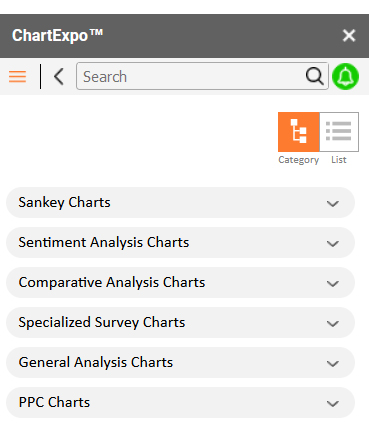369x436 pixels.
Task: Click the Category label under view icon
Action: pos(299,160)
